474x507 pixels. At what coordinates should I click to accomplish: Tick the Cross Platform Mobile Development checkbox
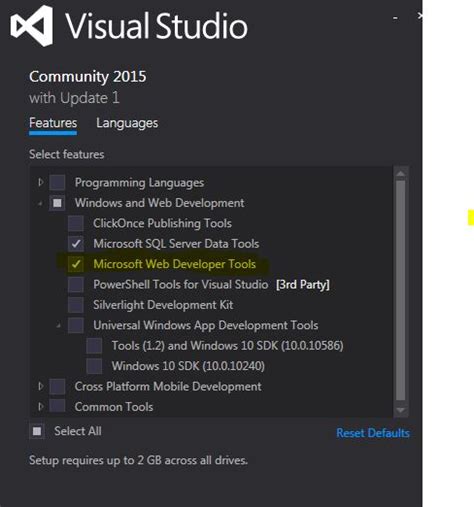pos(57,386)
